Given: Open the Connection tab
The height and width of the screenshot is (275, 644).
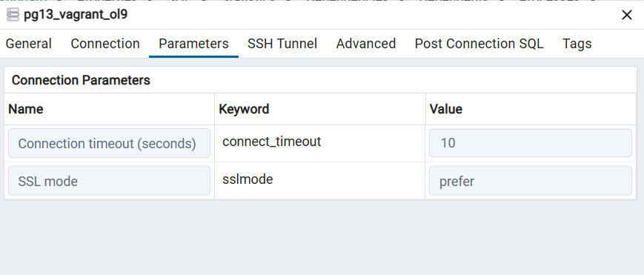Looking at the screenshot, I should coord(105,44).
